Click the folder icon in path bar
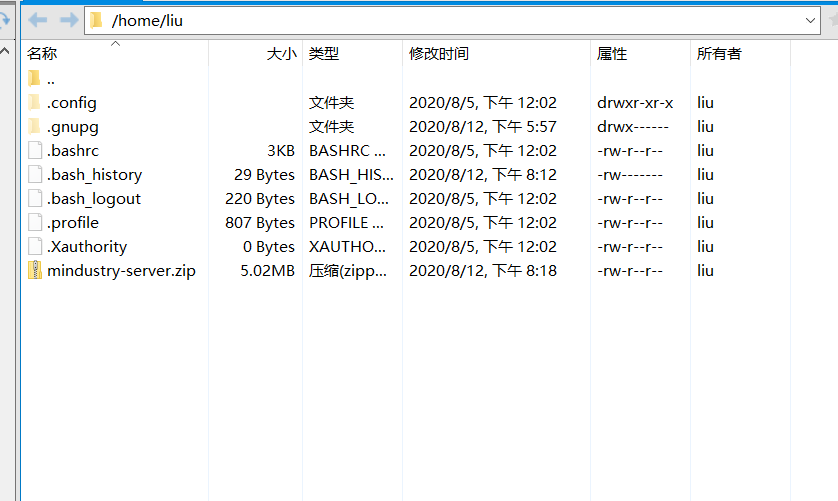This screenshot has width=838, height=501. (96, 20)
